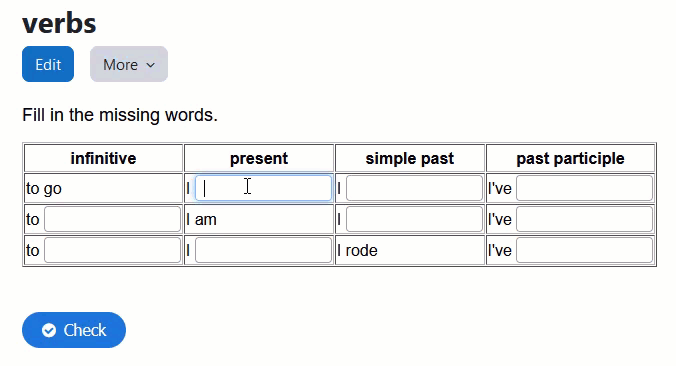Click the past participle field in the I rode row

[585, 250]
